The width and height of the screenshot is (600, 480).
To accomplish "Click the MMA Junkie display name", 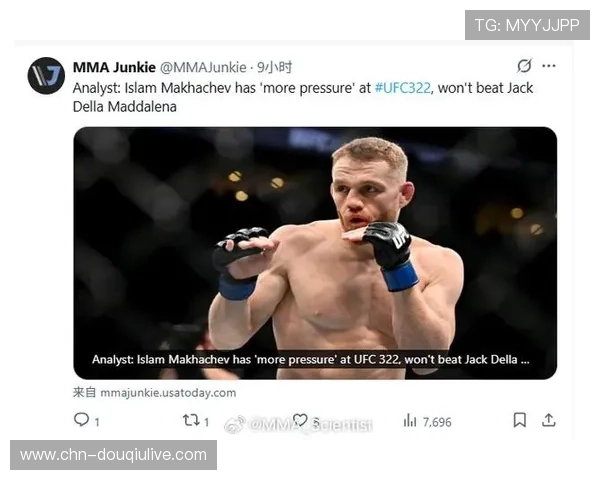I will click(114, 67).
